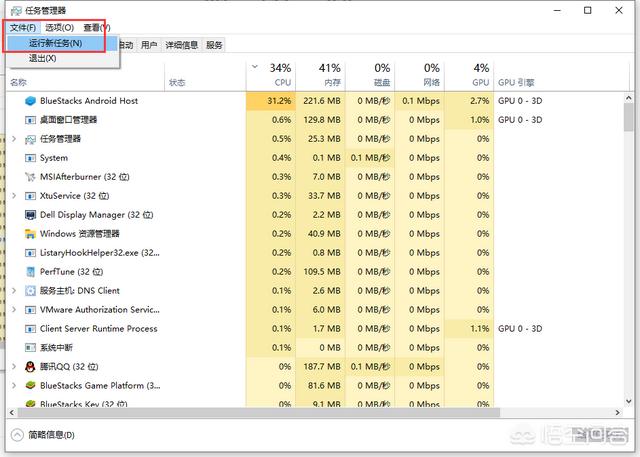Choose 运行新任务(N) from the File menu
The width and height of the screenshot is (640, 457).
click(x=56, y=44)
